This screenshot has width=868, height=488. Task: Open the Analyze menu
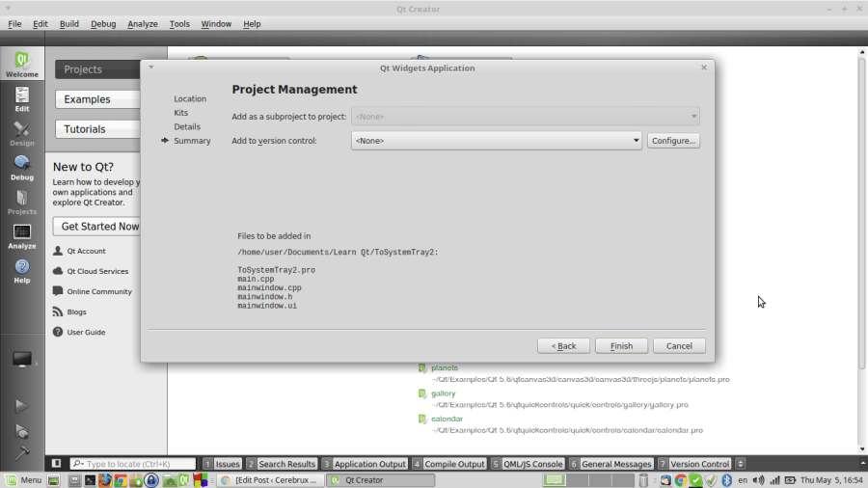click(x=143, y=24)
